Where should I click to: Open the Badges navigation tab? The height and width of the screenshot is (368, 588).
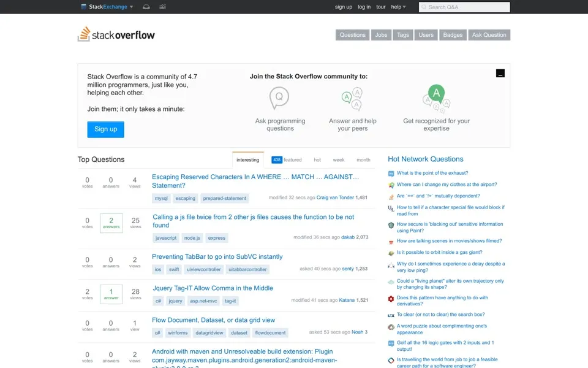tap(453, 35)
